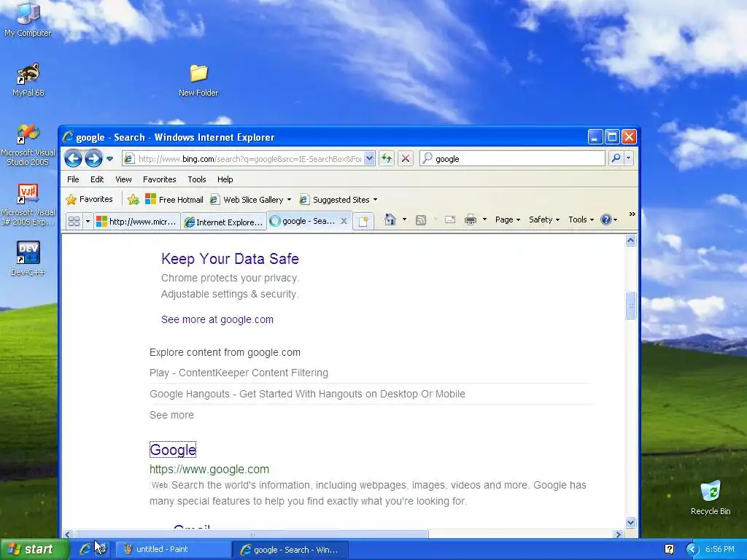Click the Refresh page icon
Viewport: 747px width, 560px height.
[x=387, y=158]
